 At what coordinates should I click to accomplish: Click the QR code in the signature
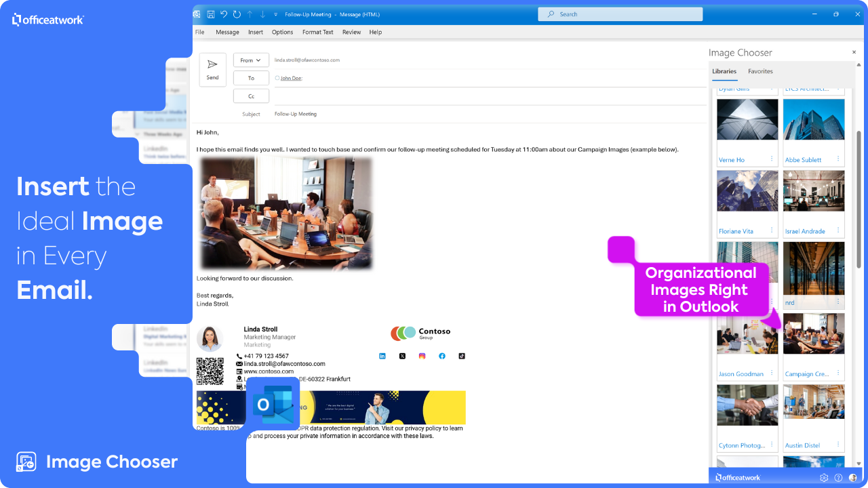(x=210, y=371)
